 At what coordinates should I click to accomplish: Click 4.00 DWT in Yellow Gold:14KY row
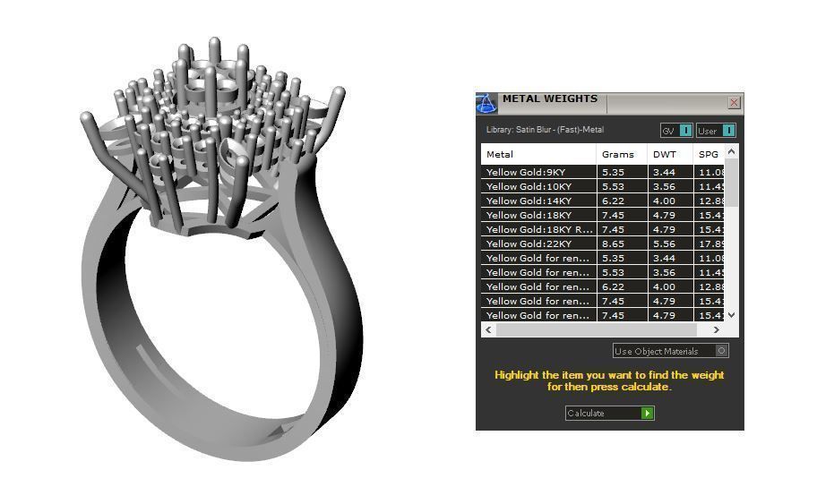[x=670, y=201]
